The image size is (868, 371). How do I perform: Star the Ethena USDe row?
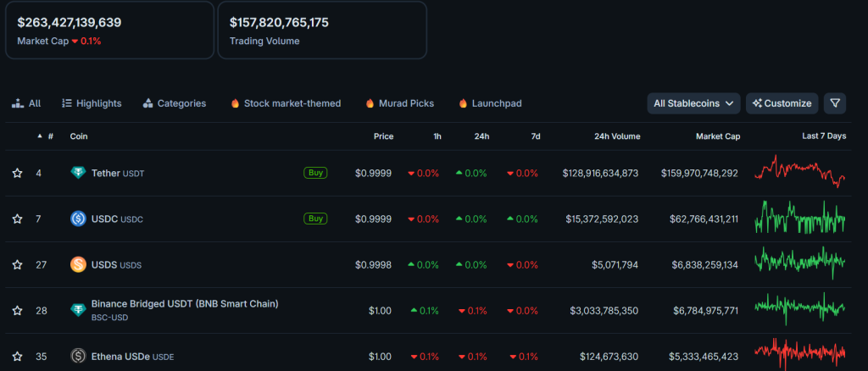click(17, 357)
